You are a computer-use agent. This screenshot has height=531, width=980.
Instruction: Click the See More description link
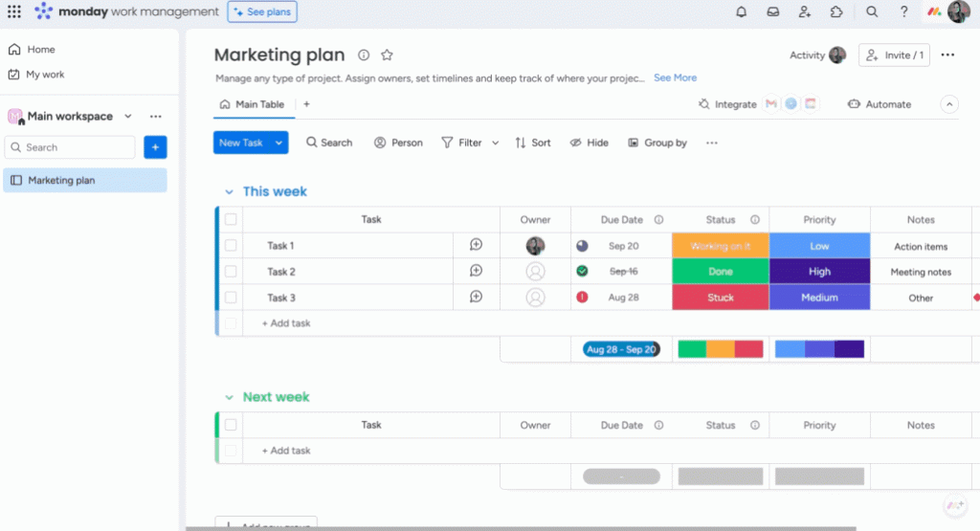(x=675, y=77)
